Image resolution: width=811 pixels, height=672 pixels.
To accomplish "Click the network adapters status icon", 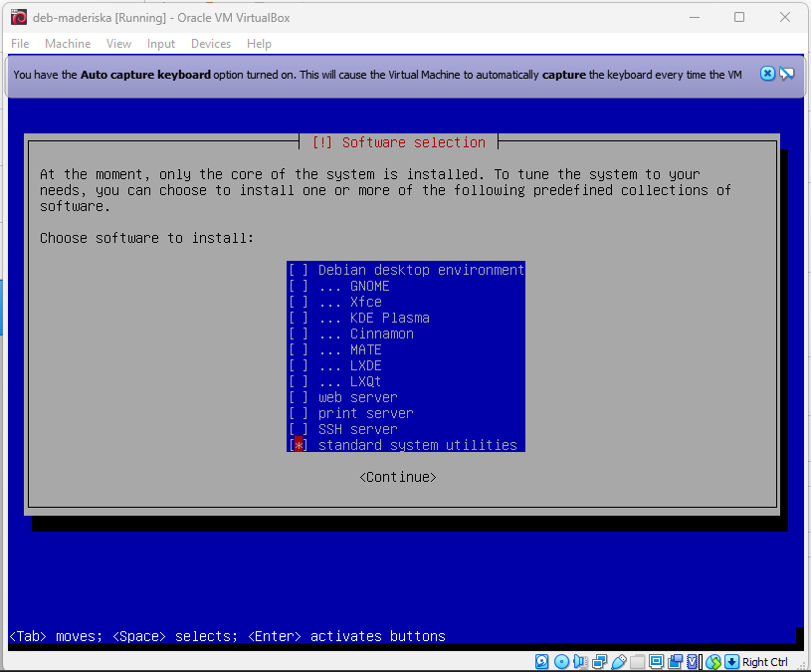I will click(599, 662).
